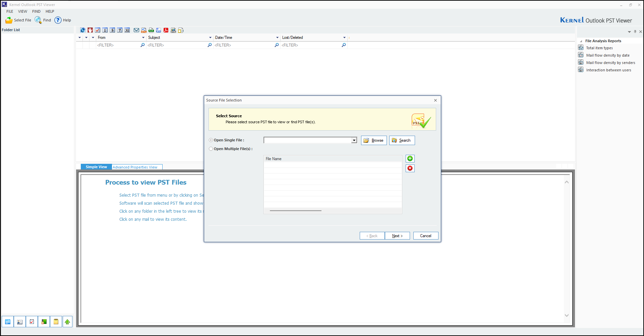This screenshot has width=644, height=336.
Task: Open the Contacts card view icon
Action: 20,322
